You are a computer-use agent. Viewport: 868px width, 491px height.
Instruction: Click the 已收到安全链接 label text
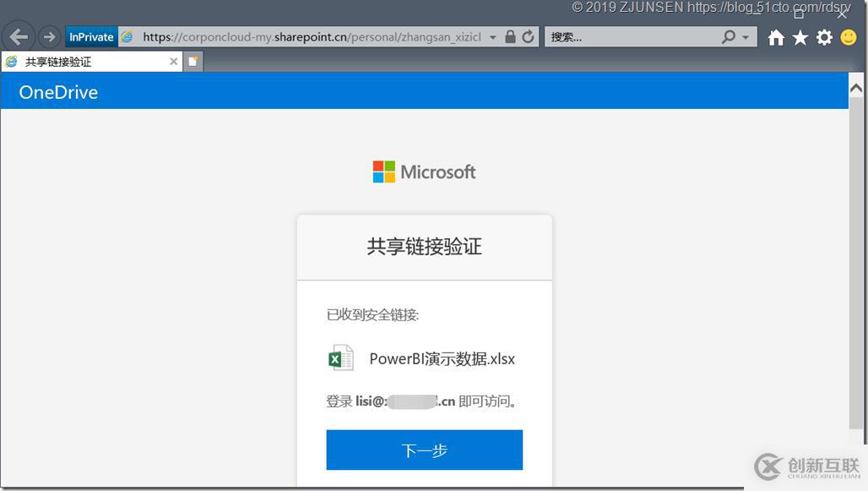point(372,314)
